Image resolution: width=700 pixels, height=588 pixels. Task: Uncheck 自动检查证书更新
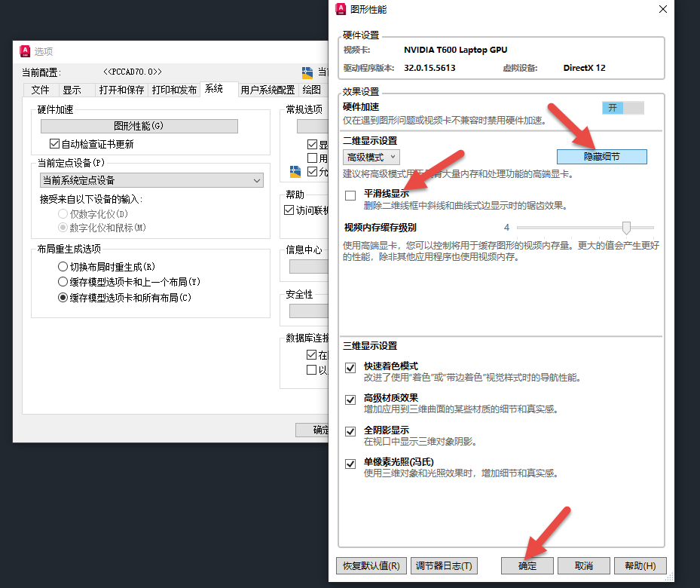tap(54, 144)
